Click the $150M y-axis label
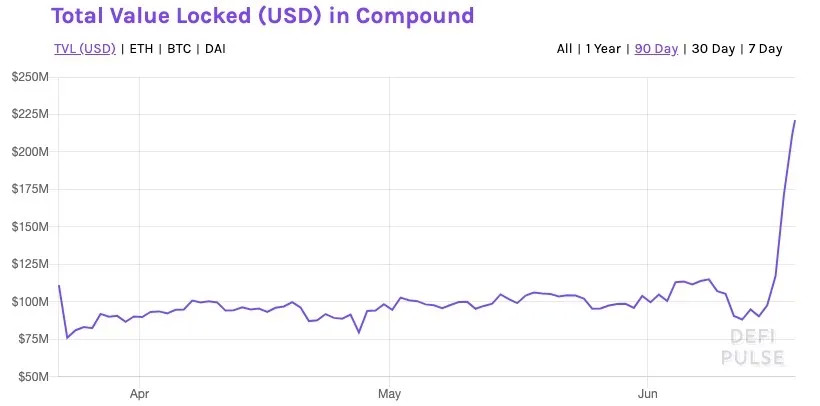This screenshot has height=406, width=820. tap(31, 227)
